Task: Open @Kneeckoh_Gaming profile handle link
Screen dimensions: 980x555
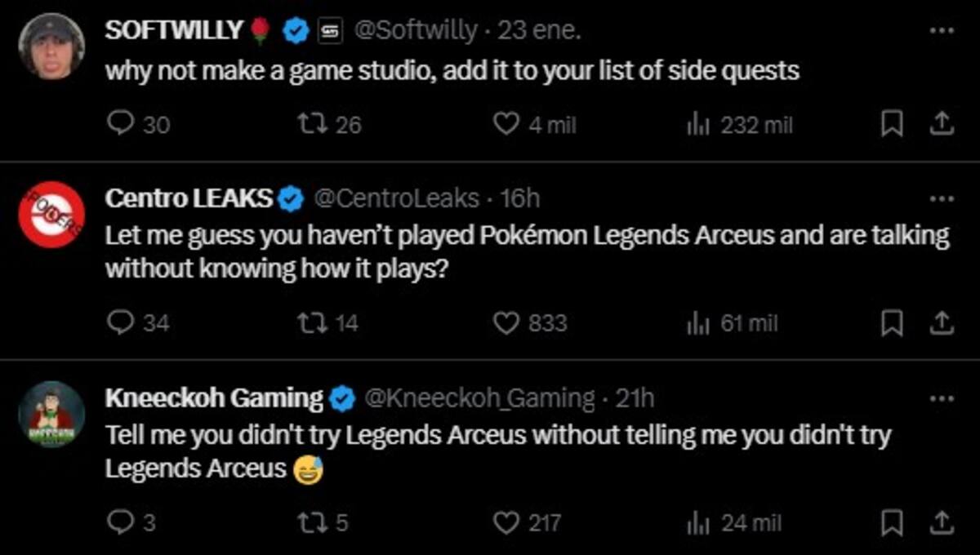Action: pyautogui.click(x=479, y=399)
